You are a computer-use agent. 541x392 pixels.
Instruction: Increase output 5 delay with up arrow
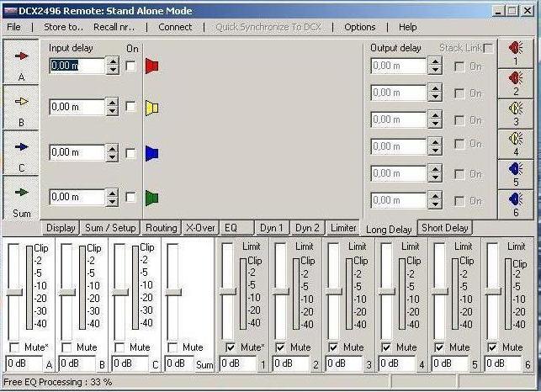[435, 169]
